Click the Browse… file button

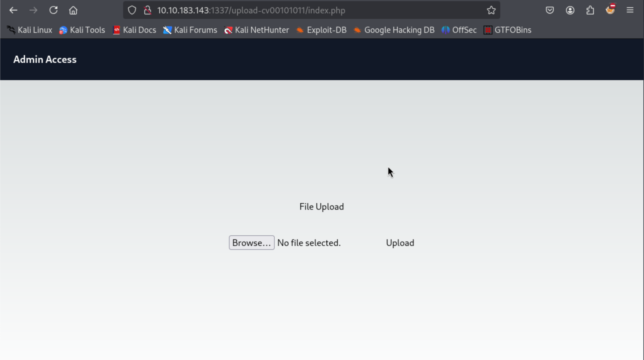click(252, 243)
